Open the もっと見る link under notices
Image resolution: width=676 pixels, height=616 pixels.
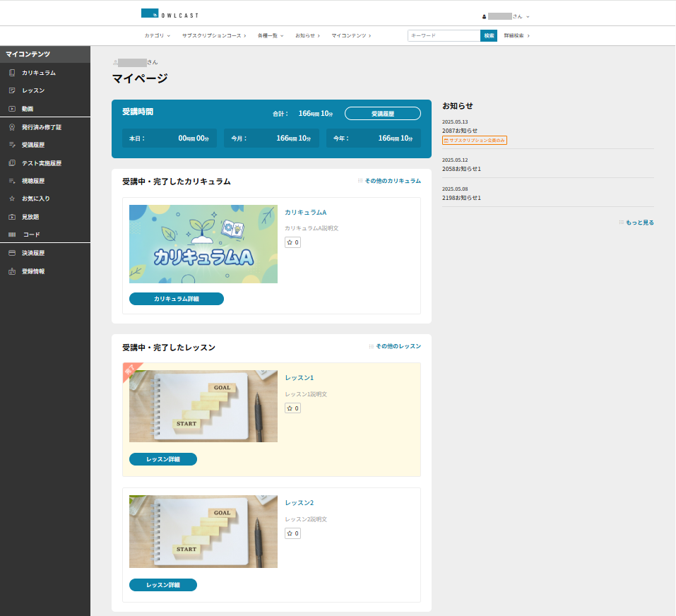(639, 223)
